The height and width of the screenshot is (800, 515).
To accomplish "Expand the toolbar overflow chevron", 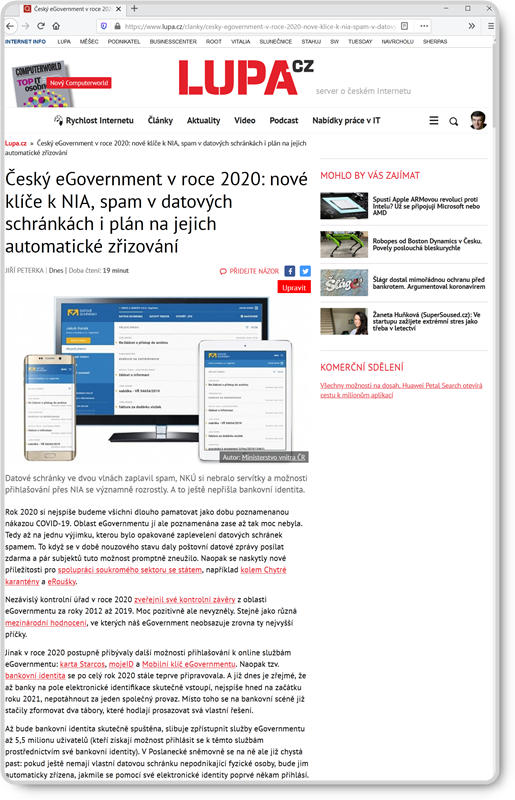I will [472, 26].
